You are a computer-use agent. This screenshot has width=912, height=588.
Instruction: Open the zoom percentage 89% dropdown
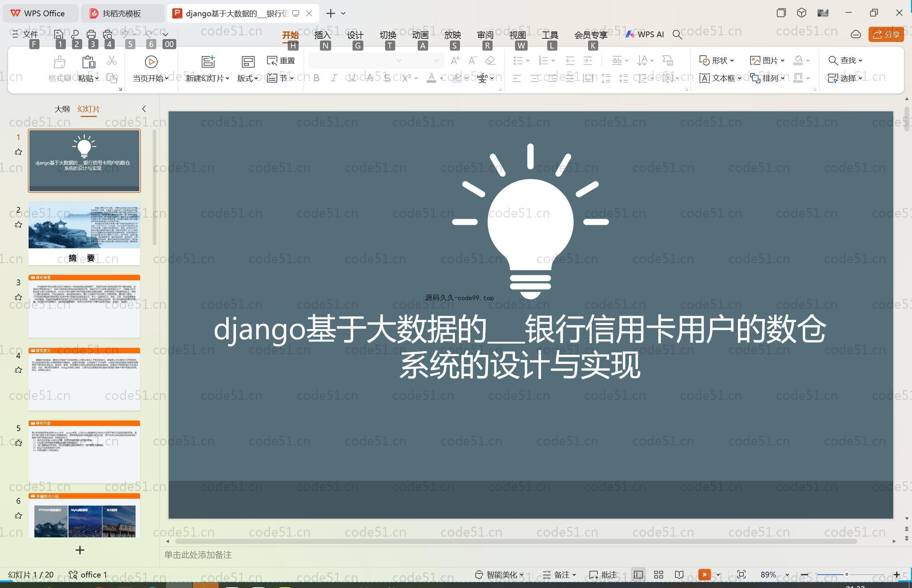[788, 575]
